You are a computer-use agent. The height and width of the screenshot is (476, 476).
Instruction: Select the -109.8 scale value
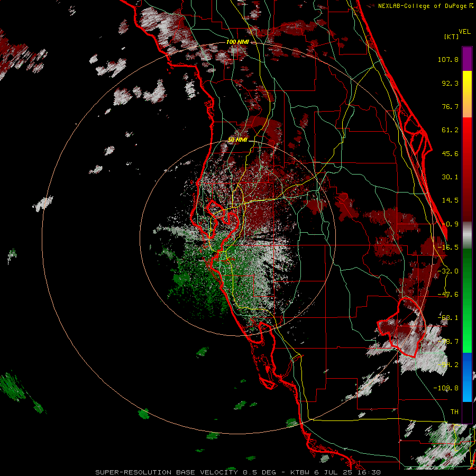(446, 388)
